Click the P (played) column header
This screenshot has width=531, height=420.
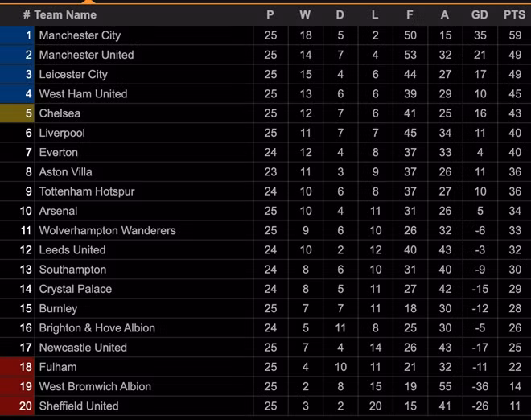click(x=270, y=14)
